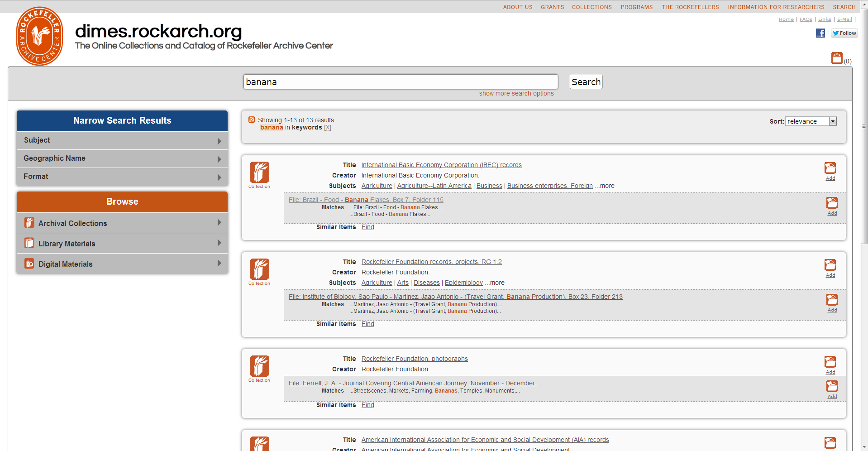Open the FAQs link
This screenshot has width=868, height=451.
click(x=806, y=19)
